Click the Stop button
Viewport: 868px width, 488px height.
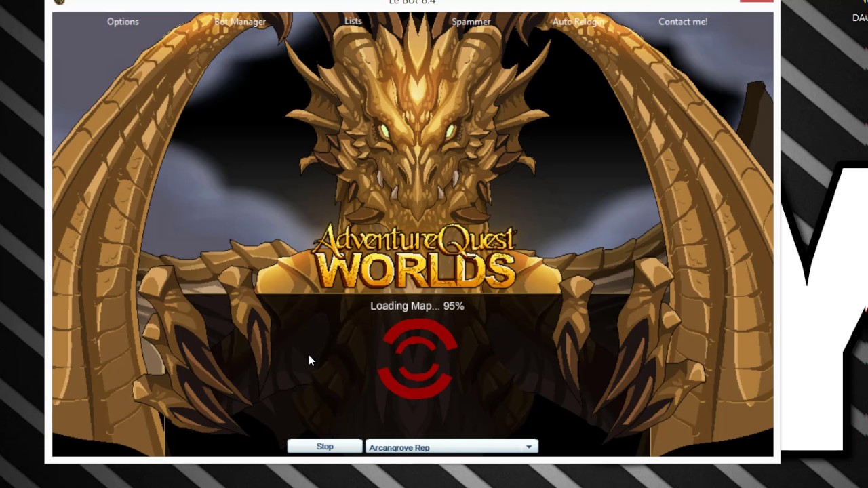coord(325,447)
